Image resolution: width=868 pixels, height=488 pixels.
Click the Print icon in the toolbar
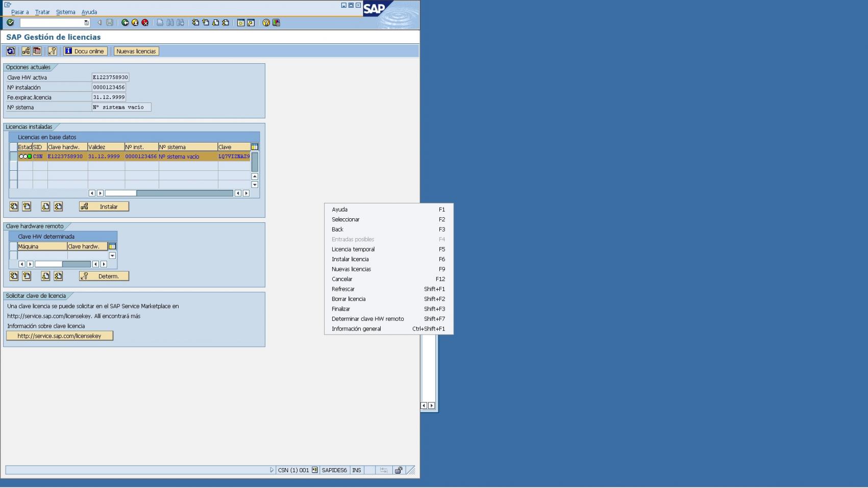point(160,22)
